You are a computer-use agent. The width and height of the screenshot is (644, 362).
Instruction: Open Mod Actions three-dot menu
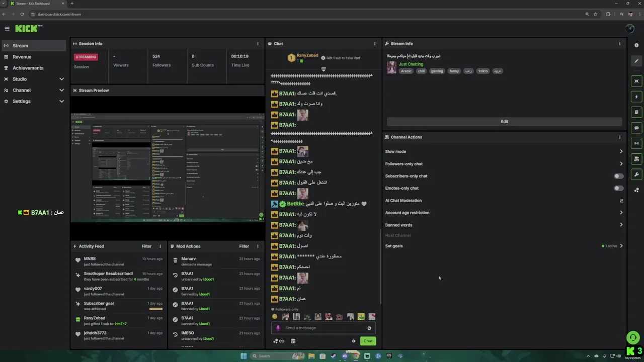[x=258, y=246]
